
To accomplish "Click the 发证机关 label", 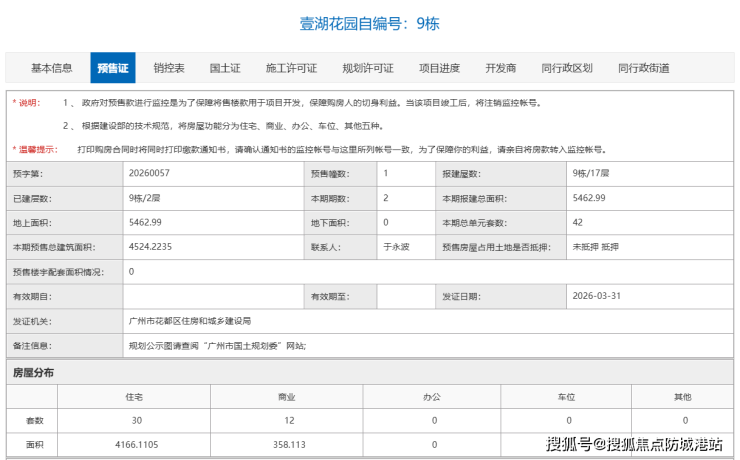I will (x=32, y=321).
